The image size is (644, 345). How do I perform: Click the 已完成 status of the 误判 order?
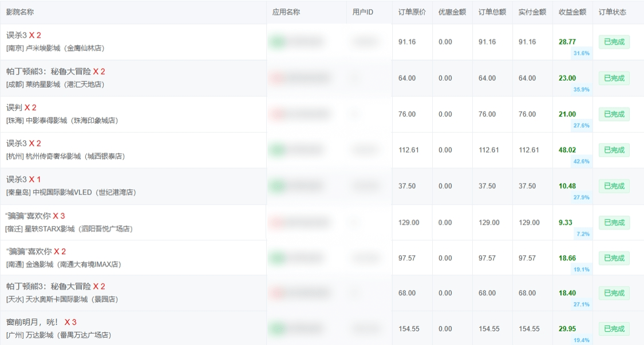tap(614, 114)
